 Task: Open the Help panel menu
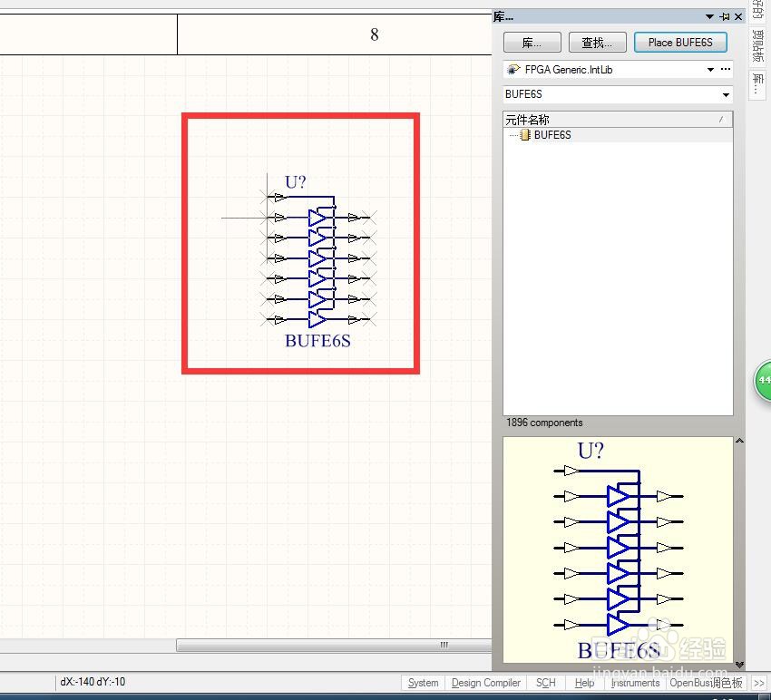[x=584, y=683]
